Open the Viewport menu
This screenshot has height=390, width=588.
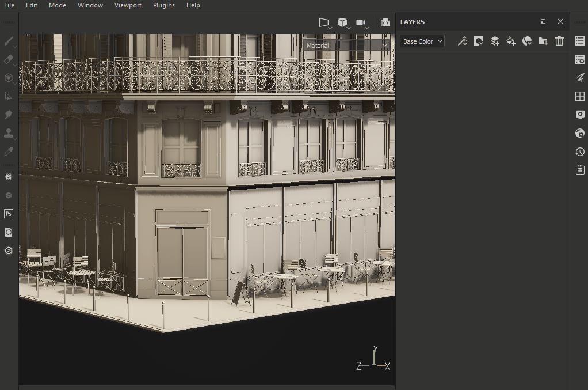pos(128,5)
